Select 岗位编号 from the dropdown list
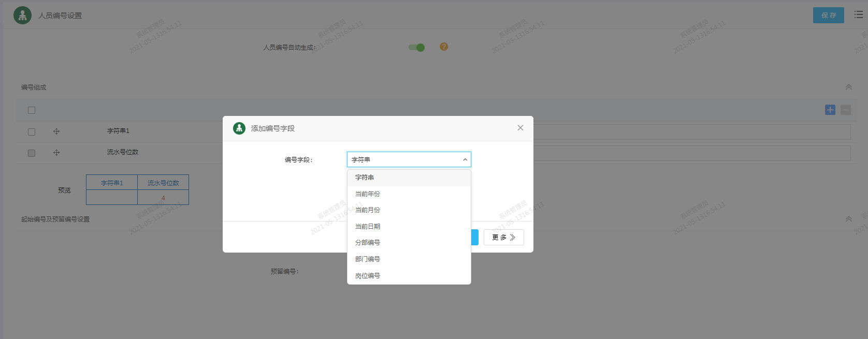This screenshot has width=868, height=339. [x=368, y=276]
